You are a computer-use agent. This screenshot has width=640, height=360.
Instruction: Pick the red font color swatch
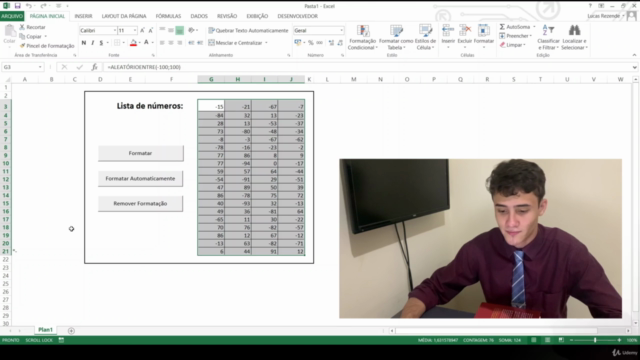pos(133,42)
